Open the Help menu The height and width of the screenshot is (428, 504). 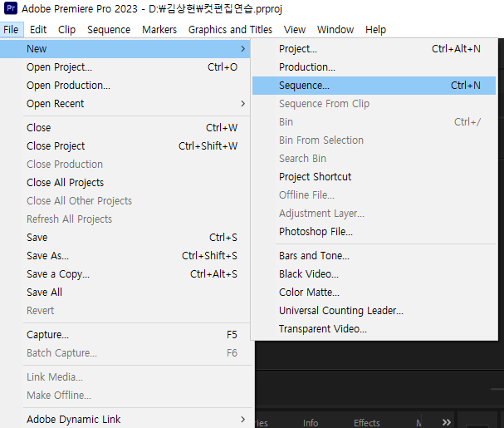point(376,30)
